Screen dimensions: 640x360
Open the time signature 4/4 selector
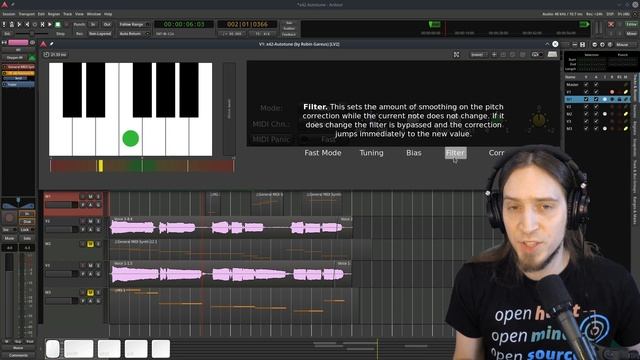(x=262, y=34)
